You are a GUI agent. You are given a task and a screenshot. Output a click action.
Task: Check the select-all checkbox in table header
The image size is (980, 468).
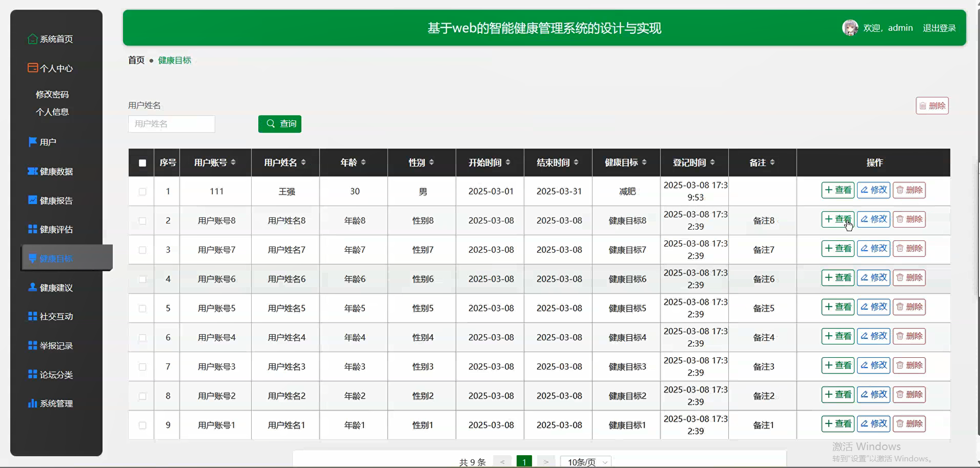(141, 163)
